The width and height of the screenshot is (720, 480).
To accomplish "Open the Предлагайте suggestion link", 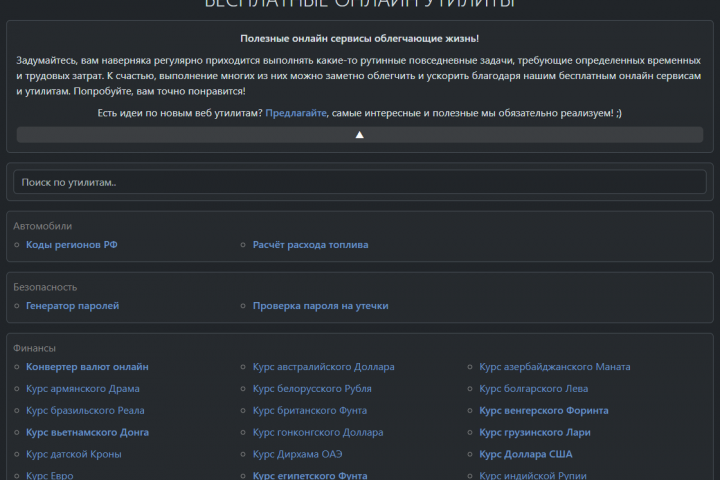I will 296,113.
